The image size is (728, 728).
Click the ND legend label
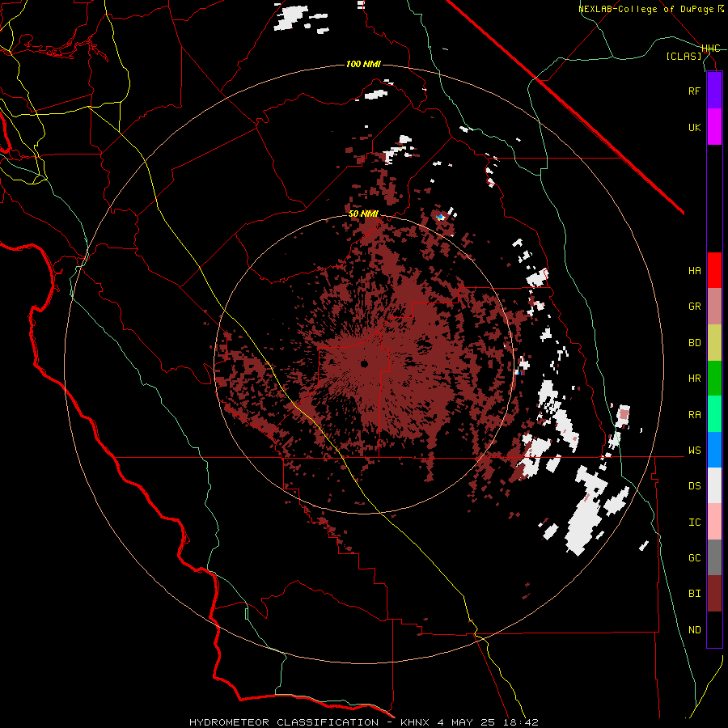[x=694, y=630]
